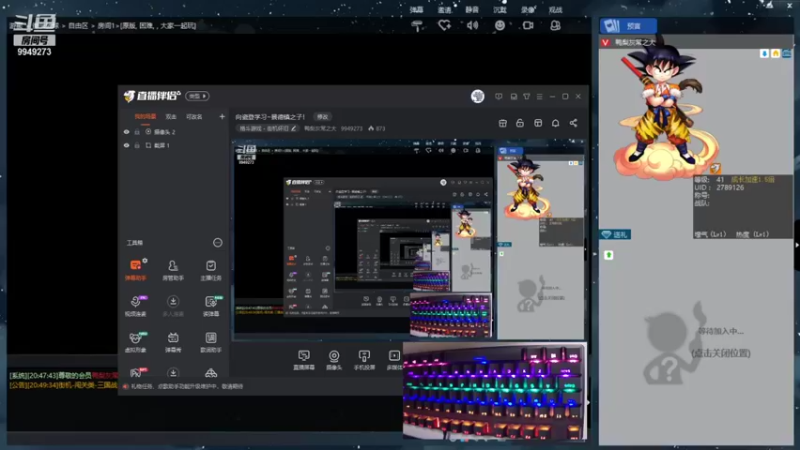Viewport: 800px width, 450px height.
Task: Open the 邀请 menu in the game hall top bar
Action: pos(444,10)
